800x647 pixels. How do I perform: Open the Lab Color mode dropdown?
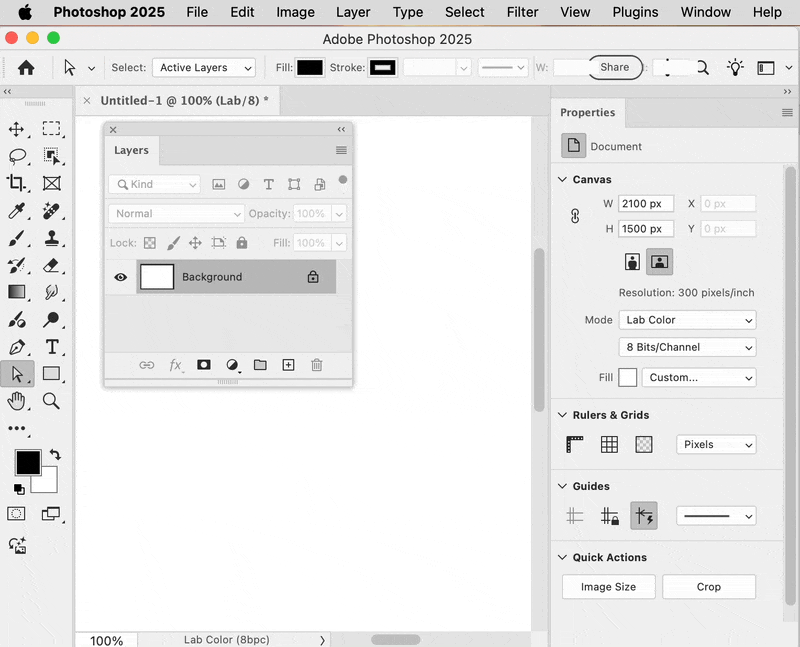(x=687, y=320)
